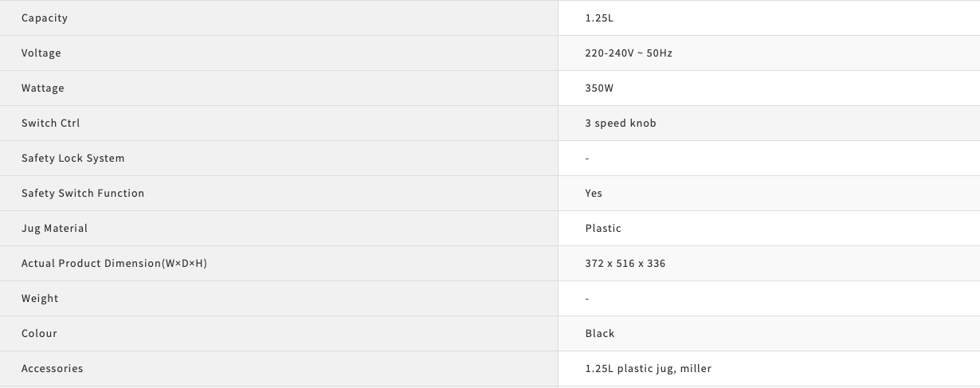Select the 3 speed knob text
980x388 pixels.
[621, 123]
